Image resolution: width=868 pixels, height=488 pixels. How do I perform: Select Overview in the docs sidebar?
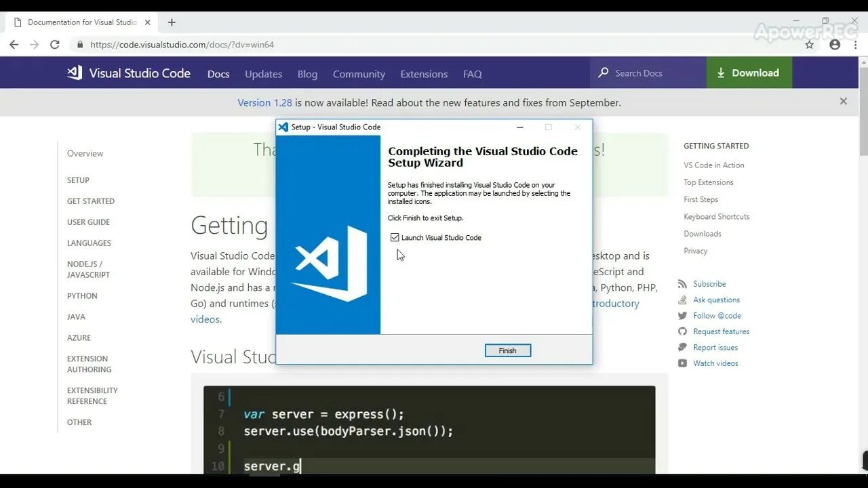(85, 153)
